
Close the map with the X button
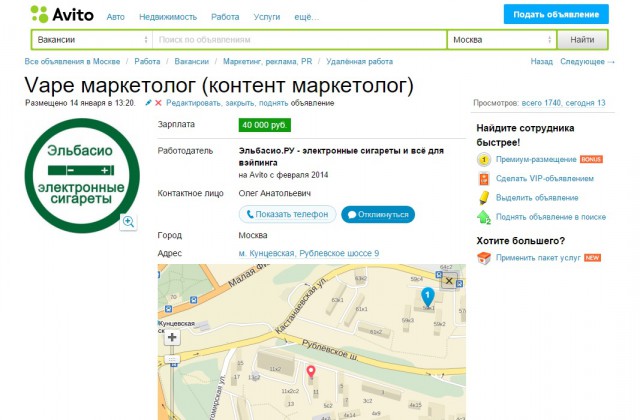(x=449, y=281)
